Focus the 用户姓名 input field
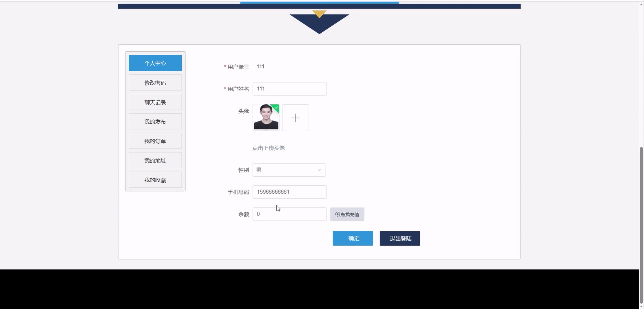644x309 pixels. tap(289, 89)
